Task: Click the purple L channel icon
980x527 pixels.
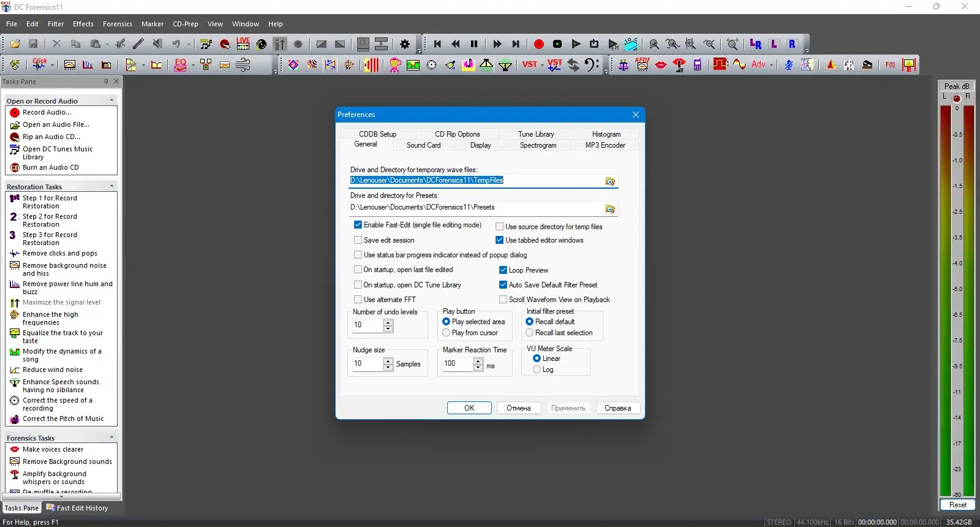Action: (774, 44)
